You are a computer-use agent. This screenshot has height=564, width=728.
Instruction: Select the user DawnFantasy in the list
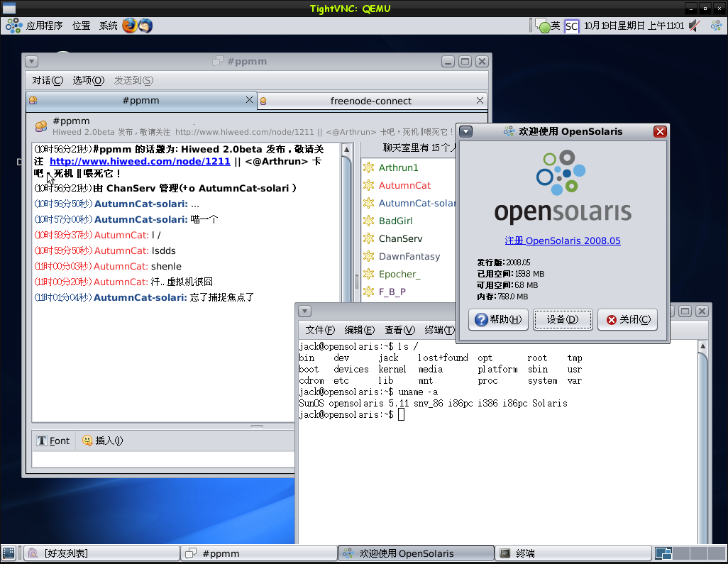coord(409,256)
